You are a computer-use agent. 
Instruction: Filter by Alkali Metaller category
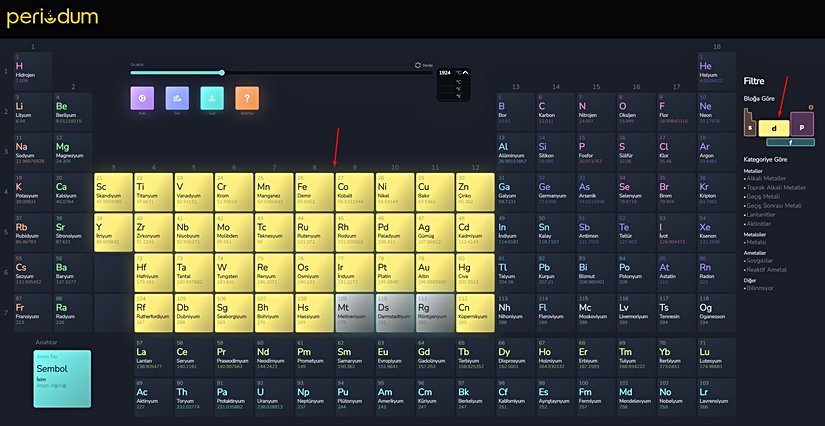pyautogui.click(x=770, y=179)
